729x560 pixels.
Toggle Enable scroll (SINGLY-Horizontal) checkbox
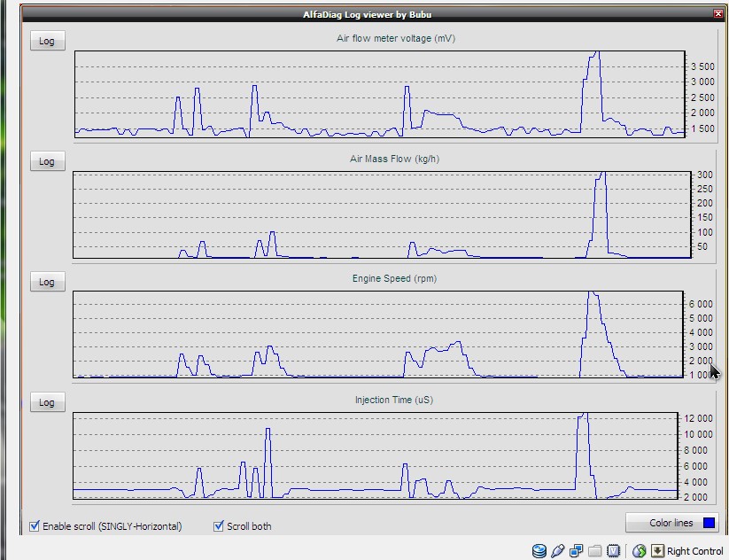pos(35,526)
